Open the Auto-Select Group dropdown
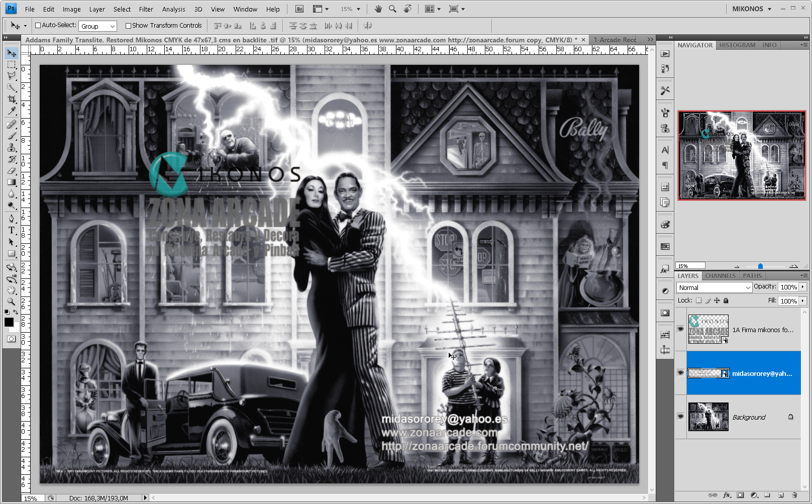The height and width of the screenshot is (504, 812). 97,26
